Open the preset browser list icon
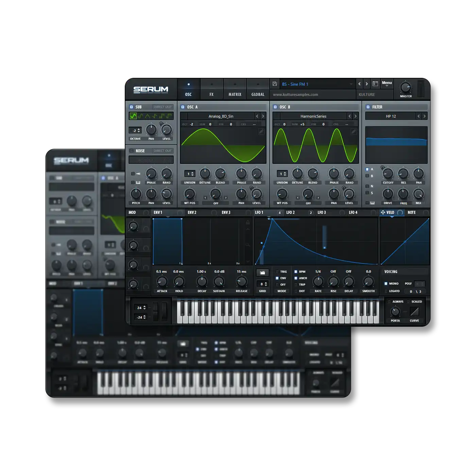Screen dimensions: 476x476 375,84
